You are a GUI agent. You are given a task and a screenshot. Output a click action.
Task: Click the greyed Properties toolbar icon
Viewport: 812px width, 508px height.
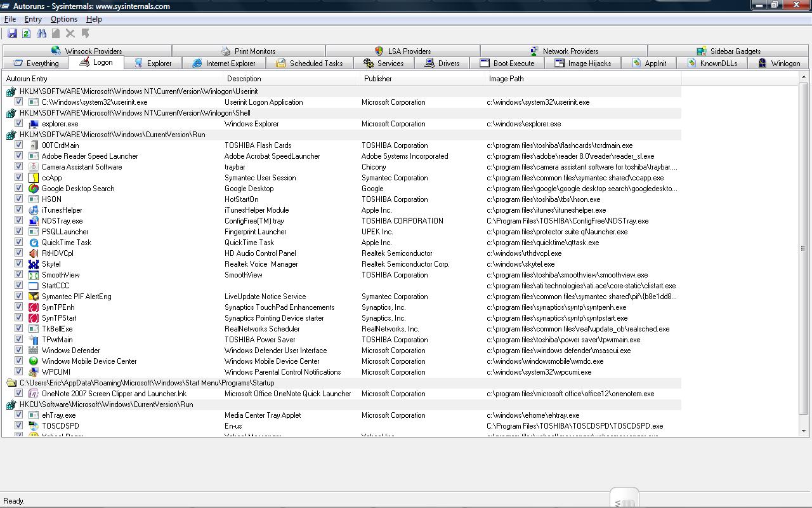56,34
